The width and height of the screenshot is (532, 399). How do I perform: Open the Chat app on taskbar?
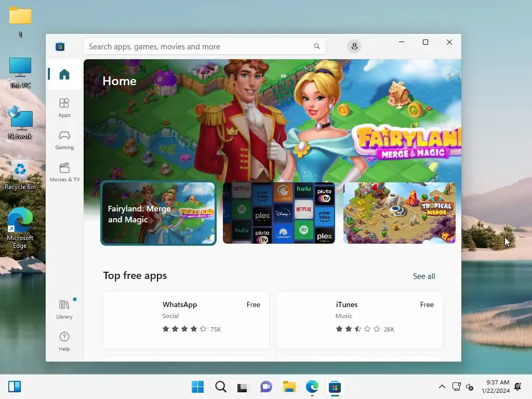(266, 387)
